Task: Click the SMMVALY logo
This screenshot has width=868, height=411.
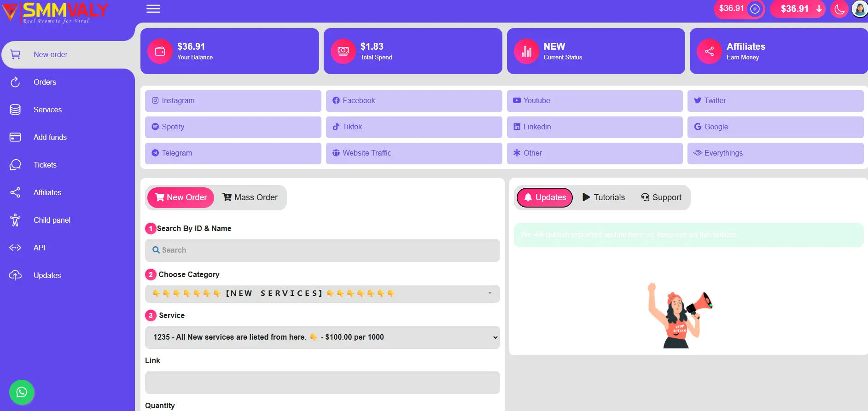Action: (55, 12)
